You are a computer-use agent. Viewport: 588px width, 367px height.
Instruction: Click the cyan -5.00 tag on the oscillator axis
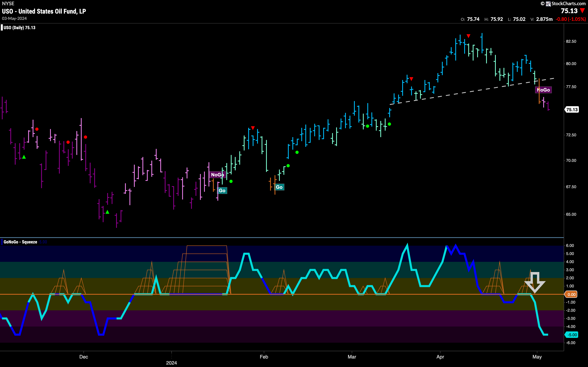point(572,335)
